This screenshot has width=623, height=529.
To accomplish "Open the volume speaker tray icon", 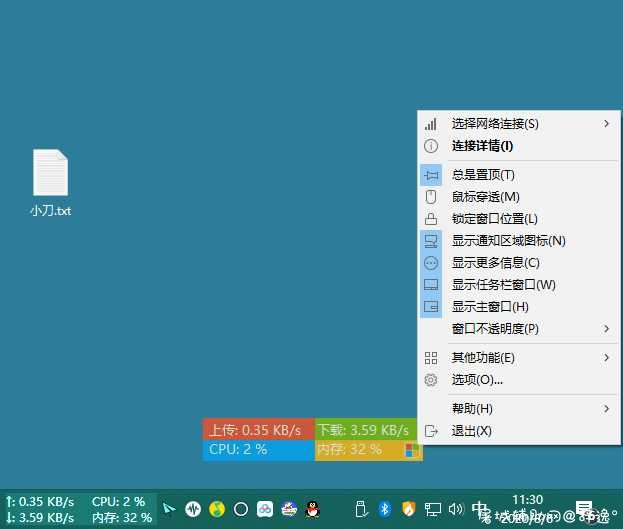I will [x=456, y=509].
